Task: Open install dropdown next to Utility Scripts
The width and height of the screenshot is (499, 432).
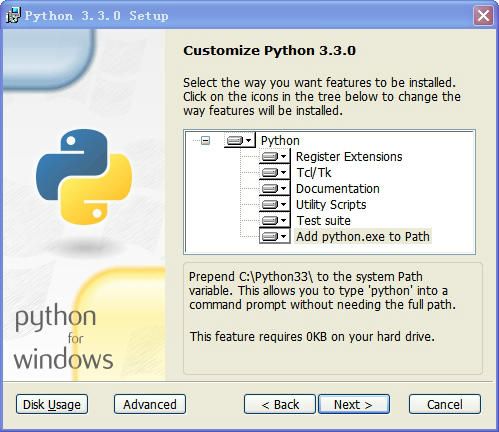Action: click(x=275, y=204)
